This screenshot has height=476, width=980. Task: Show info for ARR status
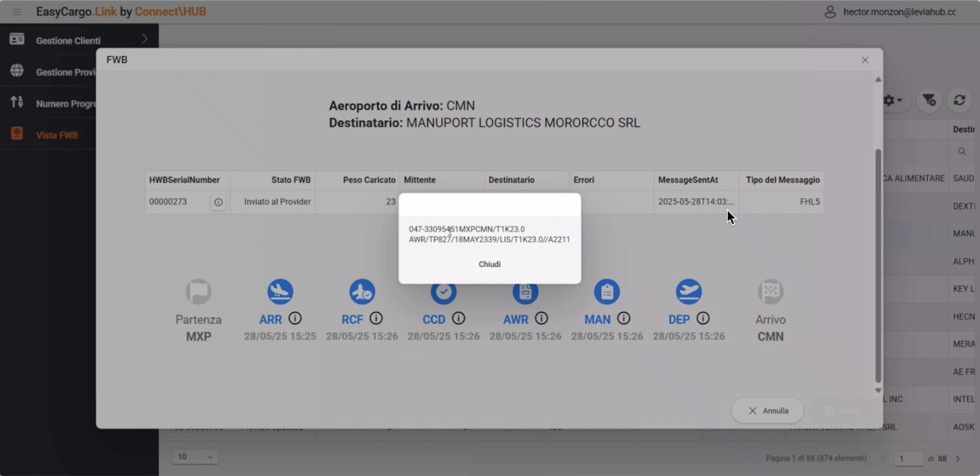pos(295,319)
